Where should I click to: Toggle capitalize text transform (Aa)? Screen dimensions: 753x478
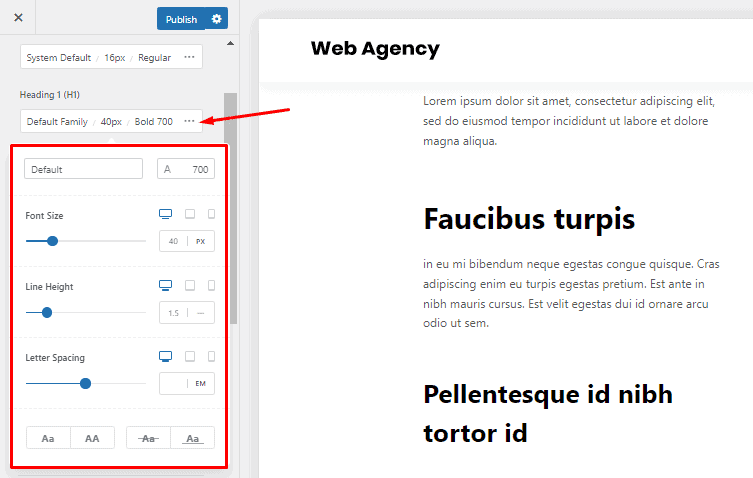(48, 438)
